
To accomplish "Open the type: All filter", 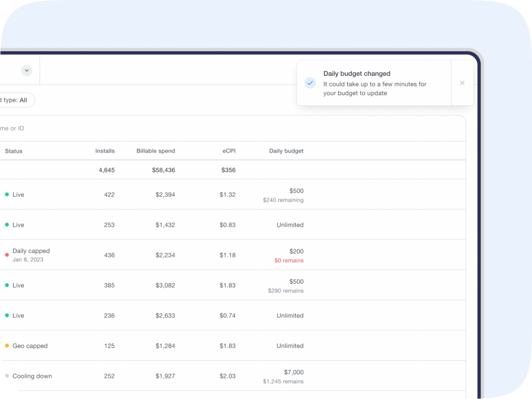I will 16,100.
